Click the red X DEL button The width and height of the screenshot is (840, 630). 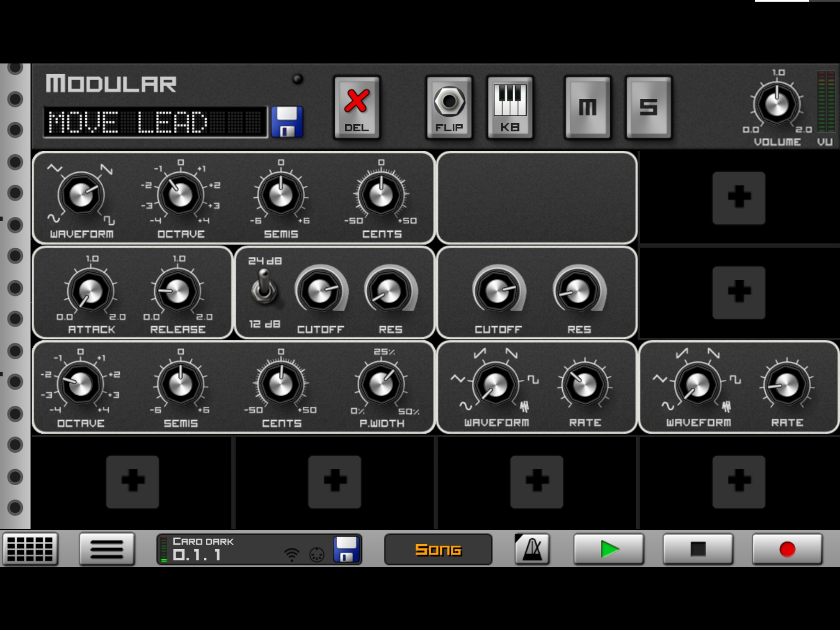[x=356, y=107]
